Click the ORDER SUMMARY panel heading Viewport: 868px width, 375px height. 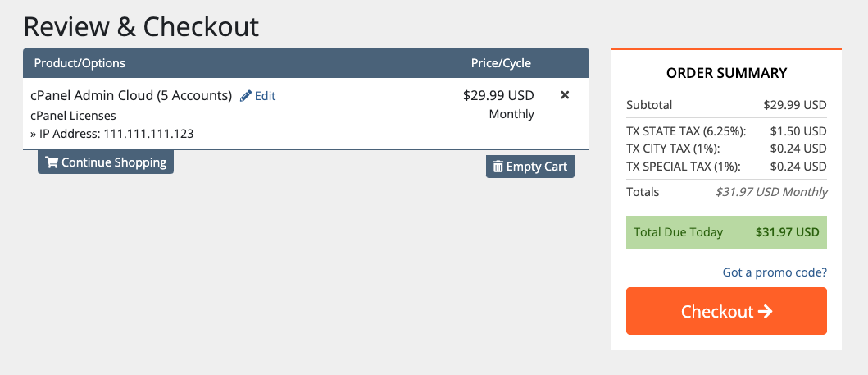pyautogui.click(x=726, y=73)
